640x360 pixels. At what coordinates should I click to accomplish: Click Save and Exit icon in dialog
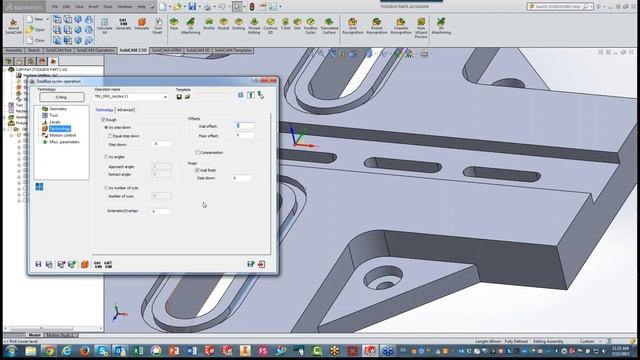[x=251, y=264]
